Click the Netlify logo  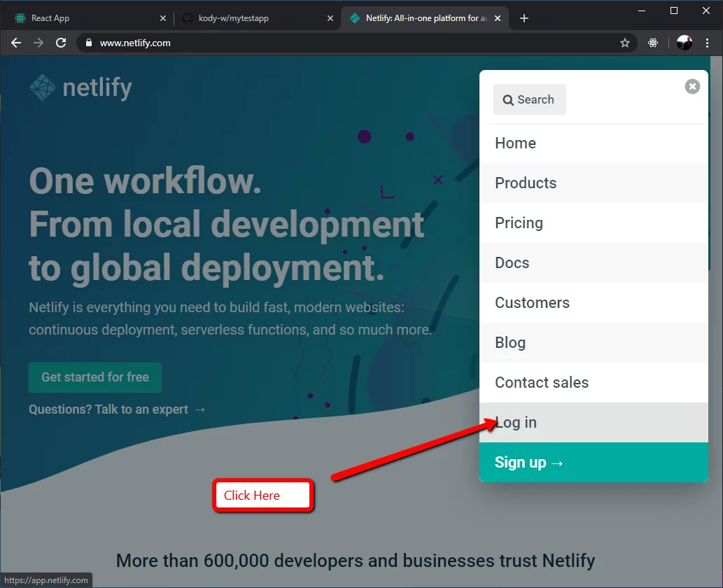80,87
